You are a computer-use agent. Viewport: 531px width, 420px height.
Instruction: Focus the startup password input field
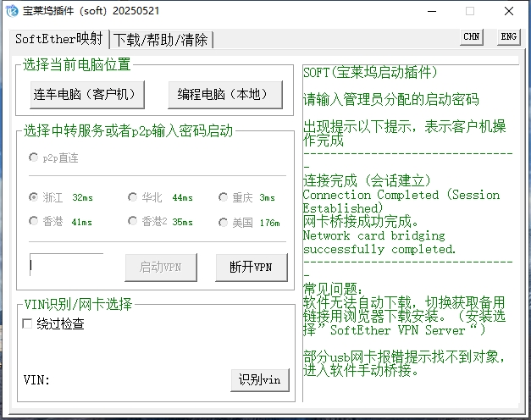66,266
